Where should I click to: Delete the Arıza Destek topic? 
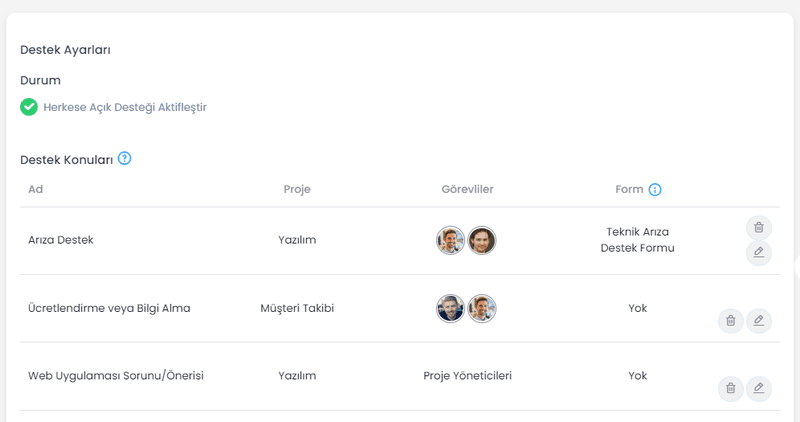click(x=759, y=228)
